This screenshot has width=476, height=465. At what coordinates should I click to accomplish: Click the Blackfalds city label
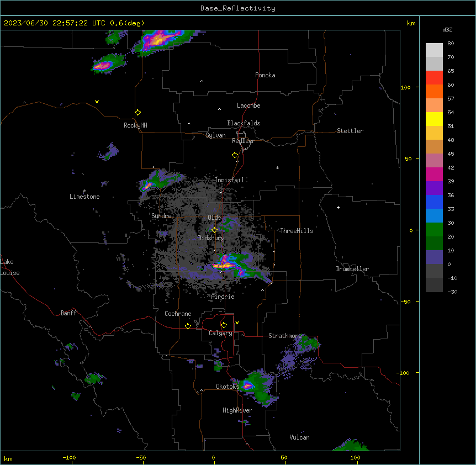pyautogui.click(x=244, y=123)
